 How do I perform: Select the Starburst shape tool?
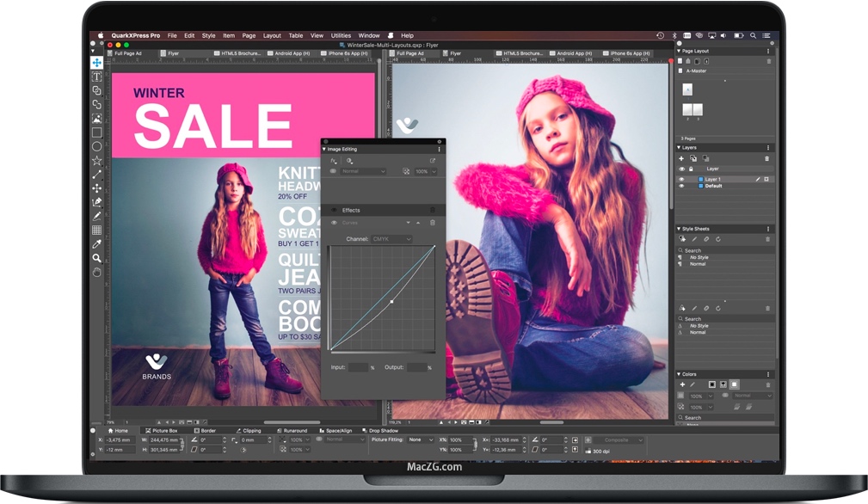tap(97, 160)
